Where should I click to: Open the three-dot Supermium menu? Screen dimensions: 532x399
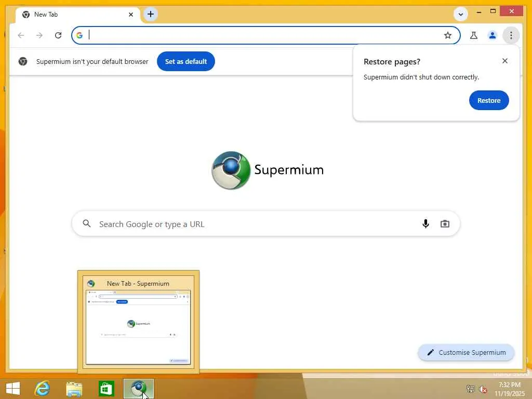pos(511,35)
